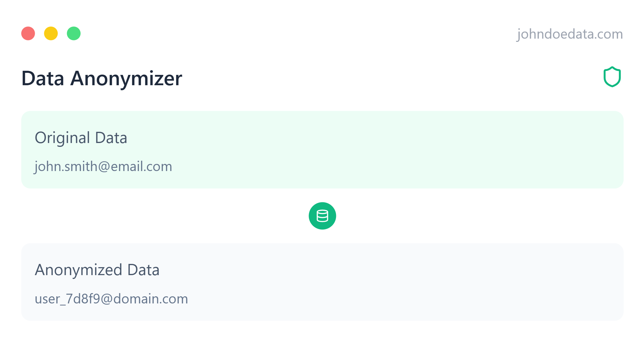Click the green shield security icon

612,77
